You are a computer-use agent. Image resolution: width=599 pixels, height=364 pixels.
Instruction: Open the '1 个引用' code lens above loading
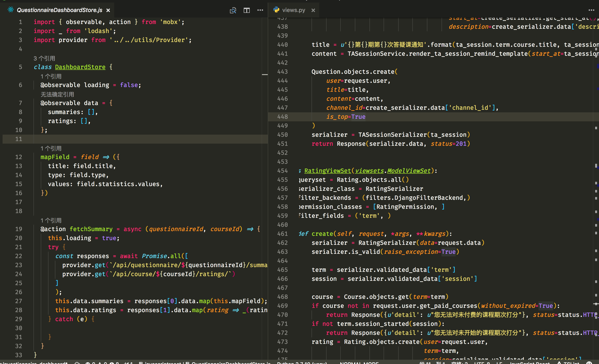51,76
